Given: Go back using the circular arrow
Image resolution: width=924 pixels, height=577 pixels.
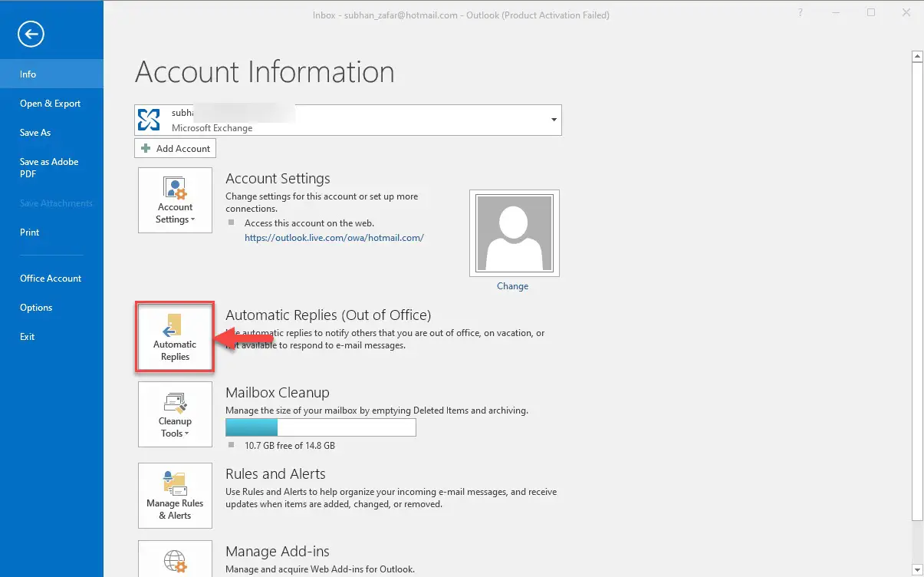Looking at the screenshot, I should pos(31,34).
